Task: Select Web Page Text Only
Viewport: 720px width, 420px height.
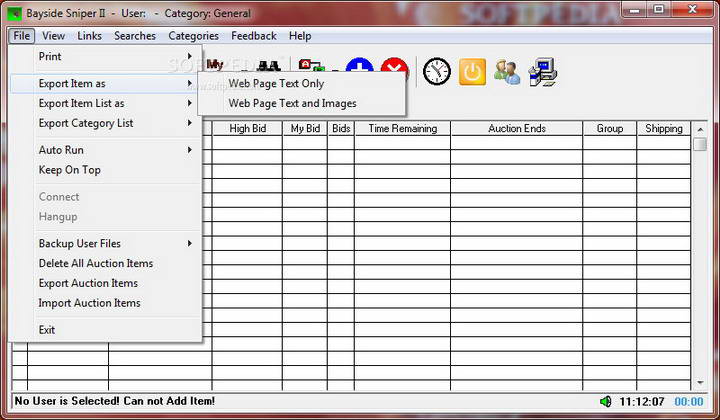Action: coord(302,84)
